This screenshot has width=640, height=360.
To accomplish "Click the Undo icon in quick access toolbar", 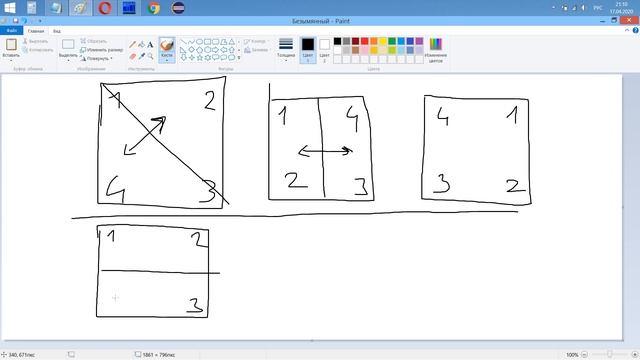I will pyautogui.click(x=24, y=20).
